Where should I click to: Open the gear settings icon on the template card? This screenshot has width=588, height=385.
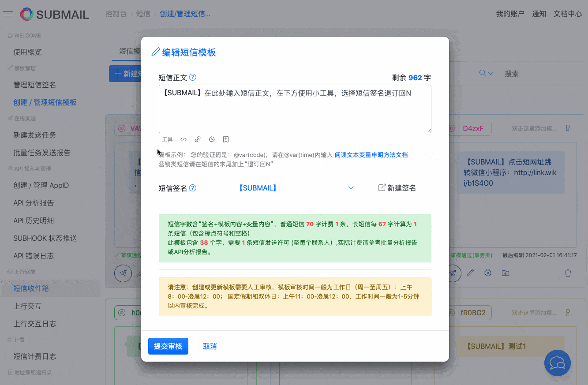pyautogui.click(x=487, y=273)
